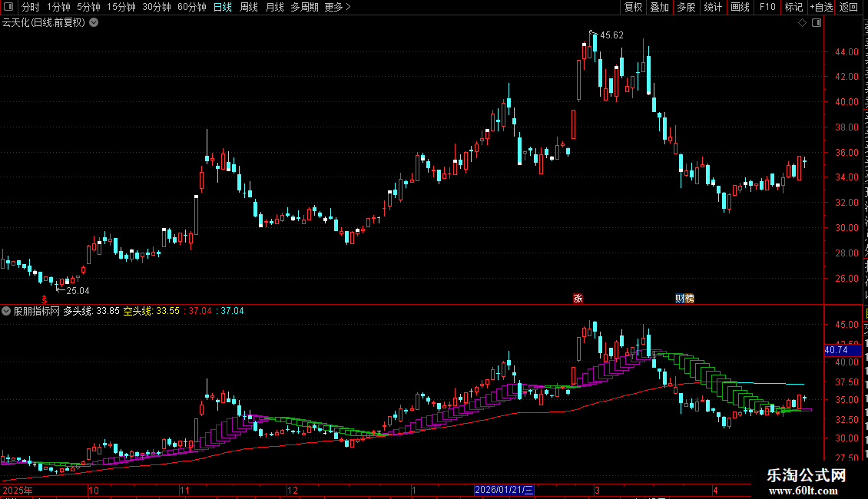Click the 2026/01/21/三 date marker

(x=504, y=490)
